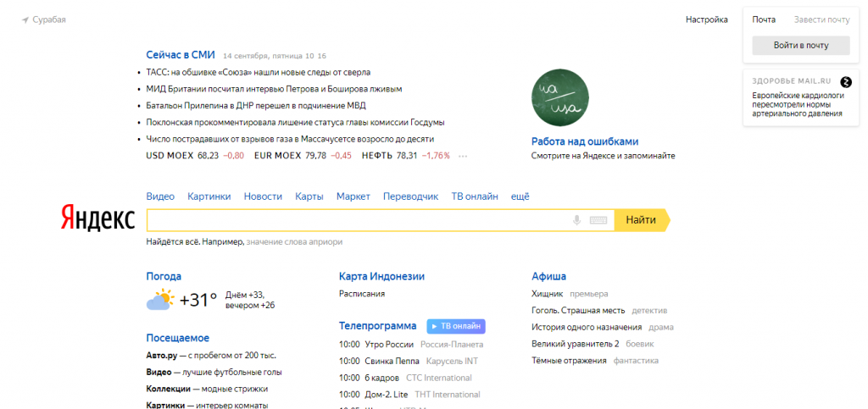Viewport: 868px width, 409px height.
Task: Open Гоголь. Страшная месть listing
Action: pos(599,311)
